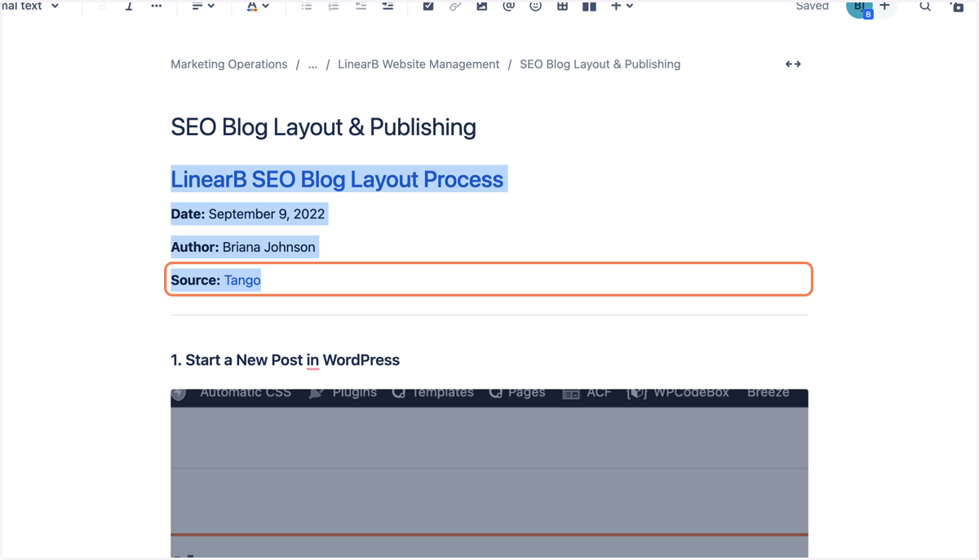
Task: Insert an image or file
Action: pyautogui.click(x=482, y=6)
